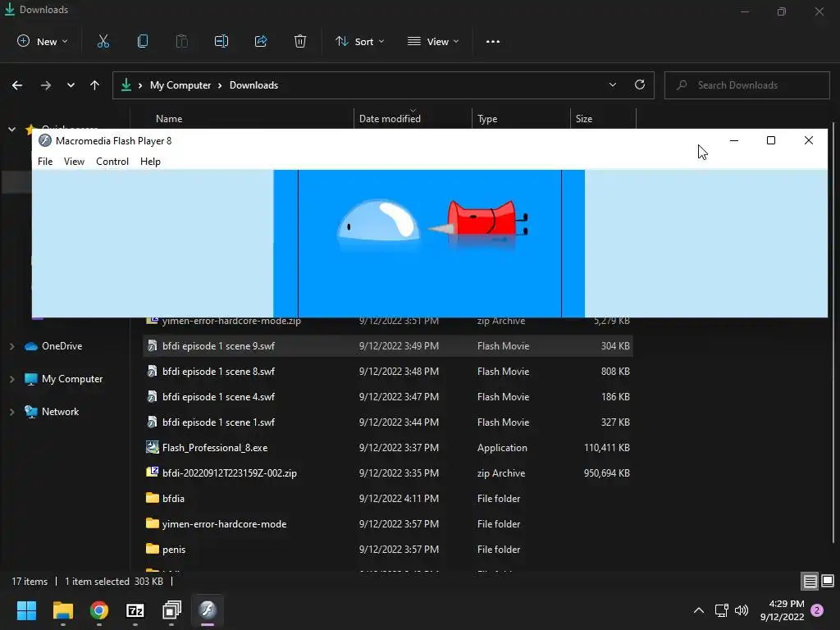Open the notification badge showing 2
The height and width of the screenshot is (630, 840).
[x=817, y=610]
